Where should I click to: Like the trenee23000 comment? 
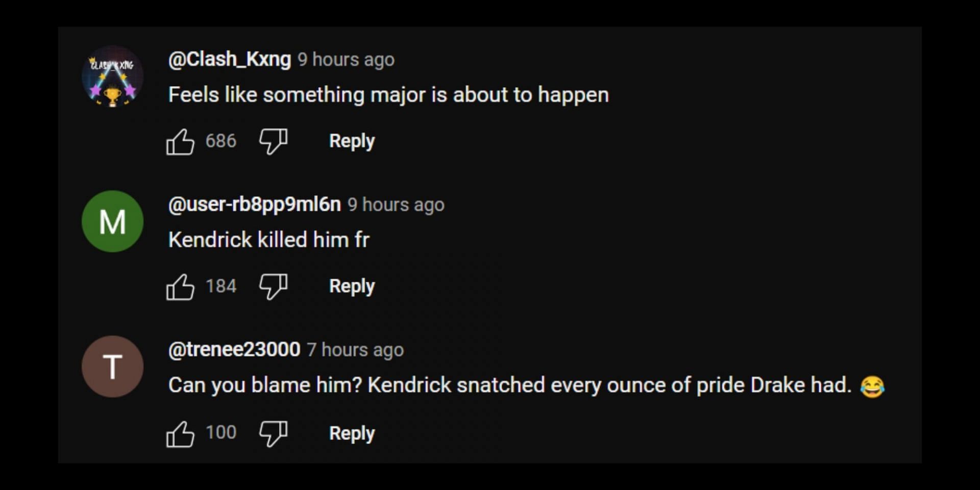tap(180, 433)
